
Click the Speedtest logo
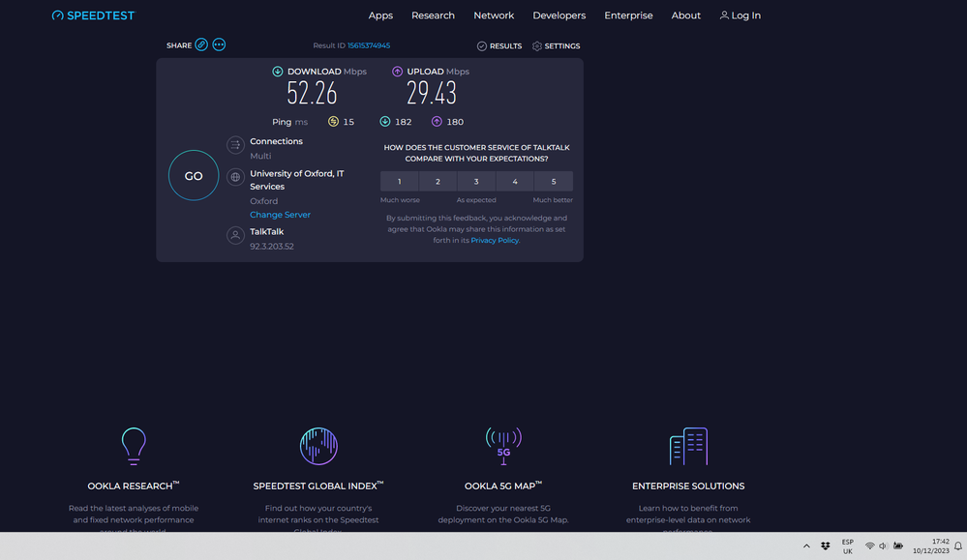pyautogui.click(x=93, y=15)
